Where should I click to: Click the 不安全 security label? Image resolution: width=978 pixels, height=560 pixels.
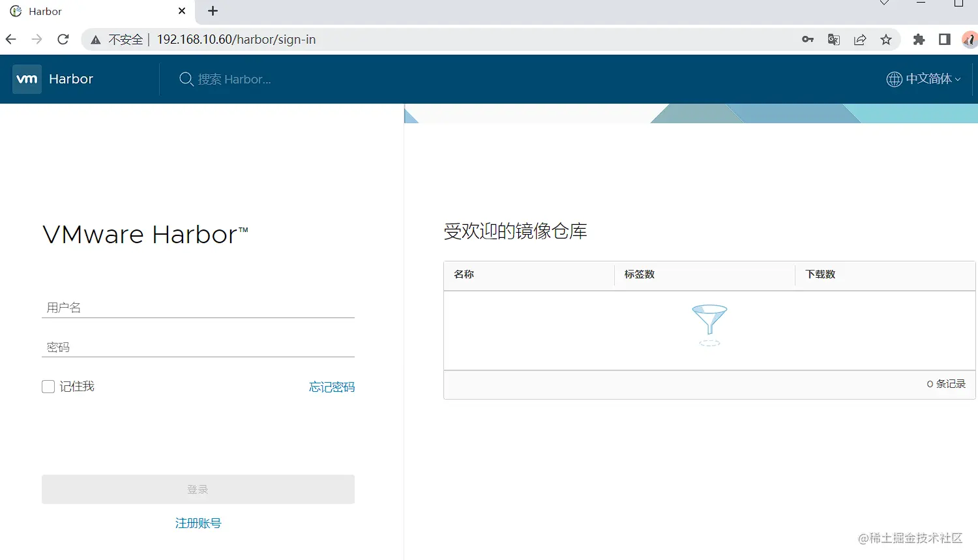[125, 39]
